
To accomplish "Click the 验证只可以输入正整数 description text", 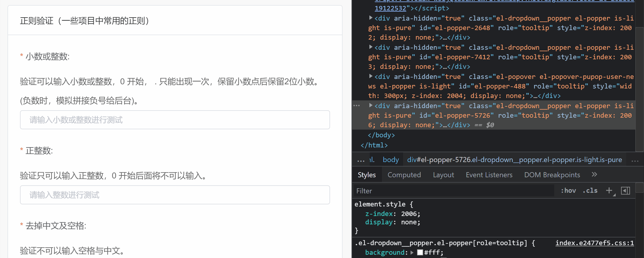I will (x=113, y=176).
